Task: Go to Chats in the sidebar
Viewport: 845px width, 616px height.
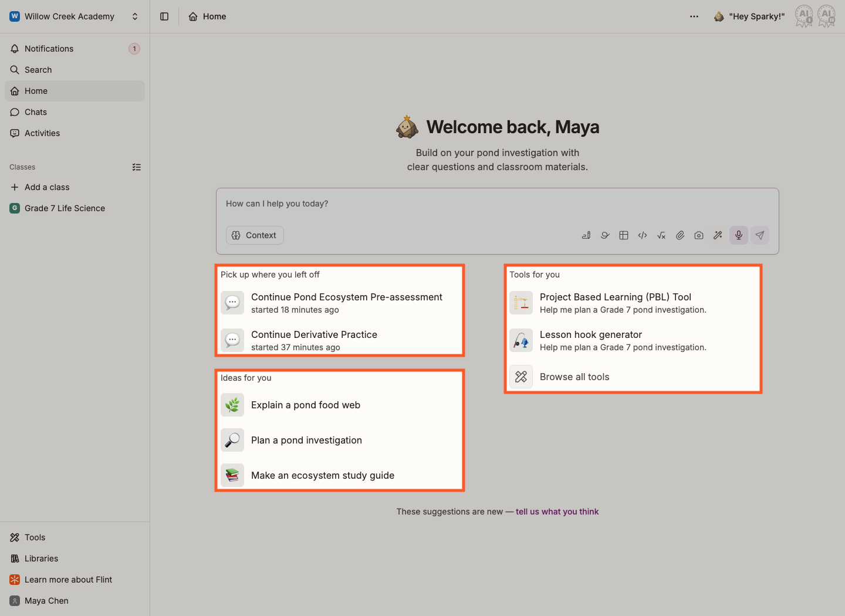Action: point(75,112)
